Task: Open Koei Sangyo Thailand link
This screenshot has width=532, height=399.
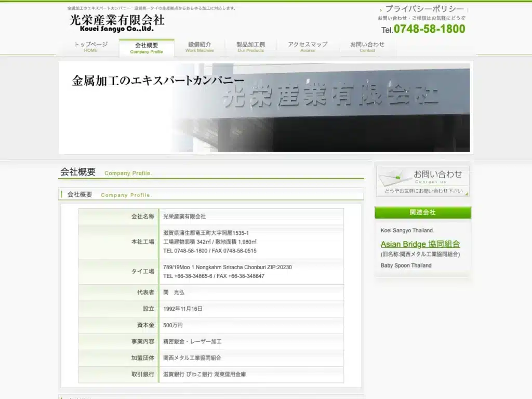Action: (x=407, y=230)
